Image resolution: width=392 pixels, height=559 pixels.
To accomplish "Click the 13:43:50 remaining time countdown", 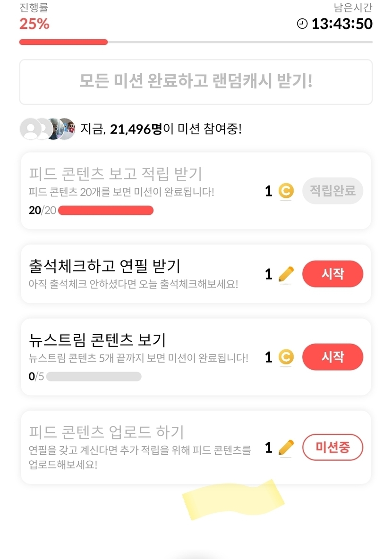I will coord(342,24).
